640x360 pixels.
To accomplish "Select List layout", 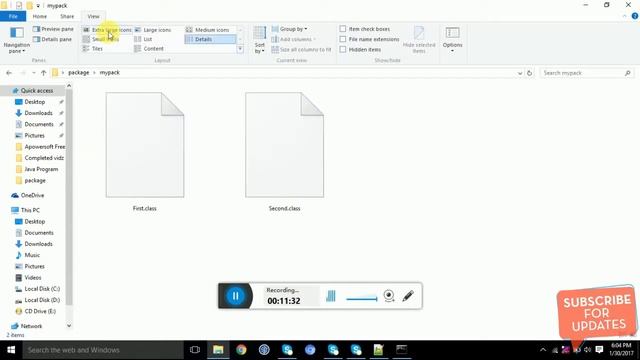I will coord(144,39).
